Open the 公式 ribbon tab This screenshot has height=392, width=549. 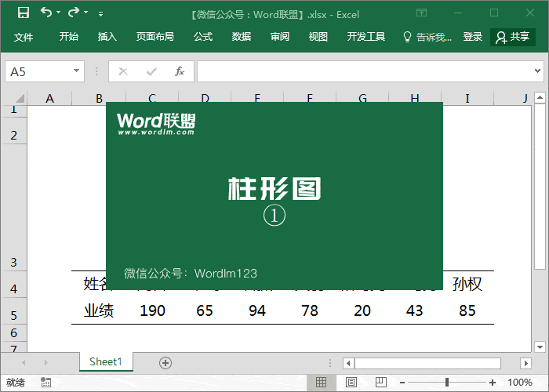click(x=203, y=37)
